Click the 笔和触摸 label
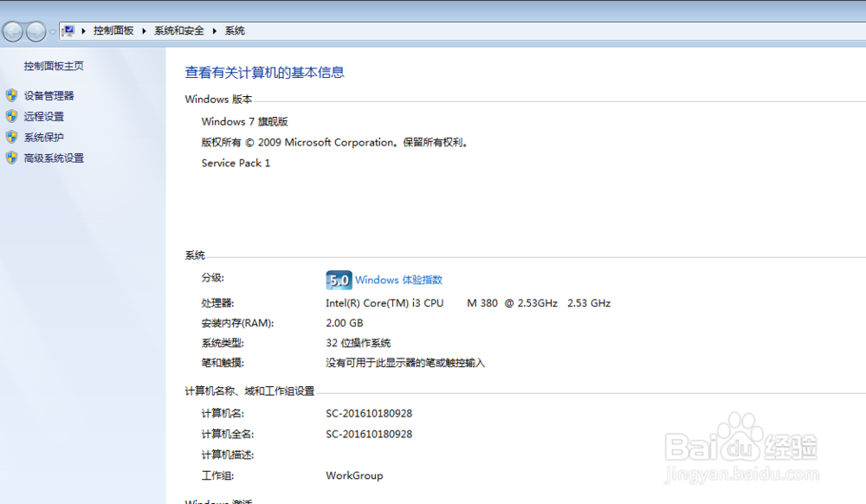 [223, 363]
